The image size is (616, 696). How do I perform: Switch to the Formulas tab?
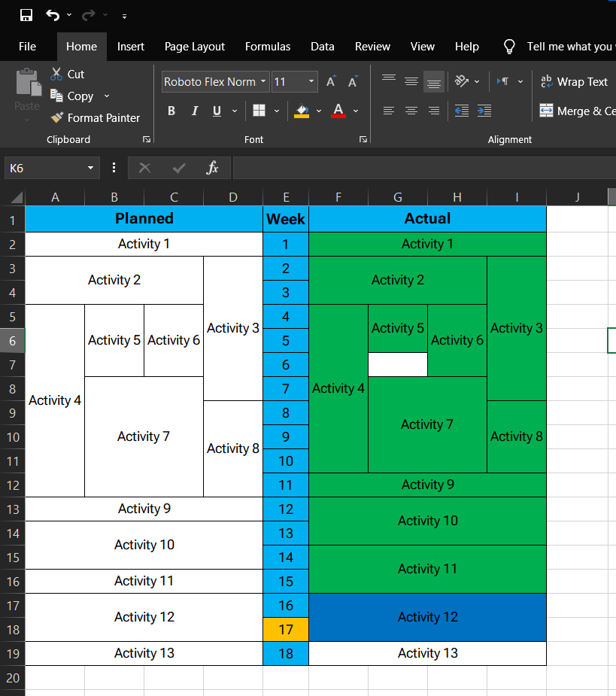(268, 47)
